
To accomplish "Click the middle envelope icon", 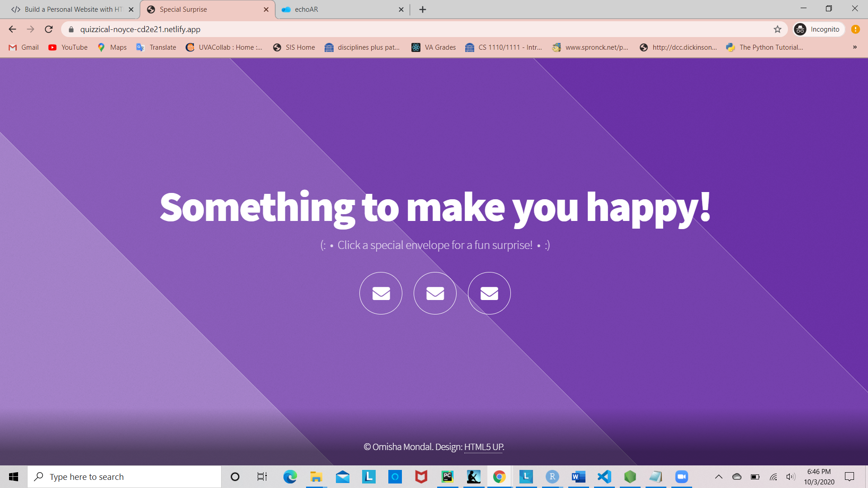I will [x=435, y=293].
